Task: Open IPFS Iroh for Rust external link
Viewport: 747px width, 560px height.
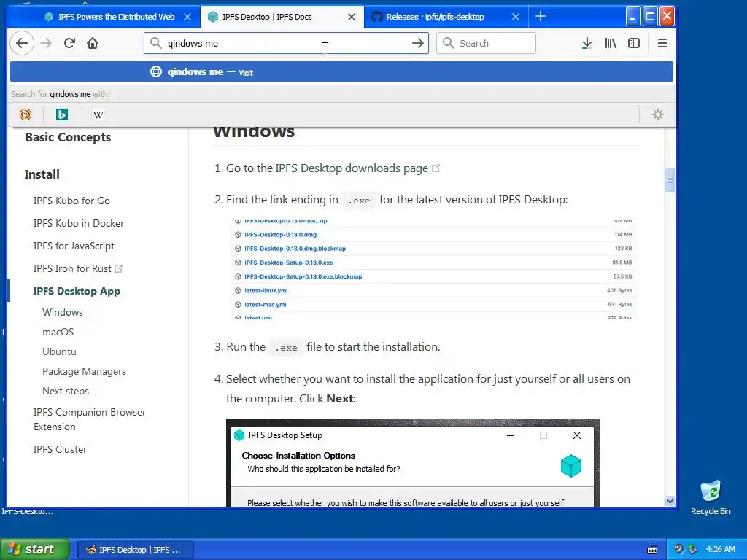Action: point(77,268)
